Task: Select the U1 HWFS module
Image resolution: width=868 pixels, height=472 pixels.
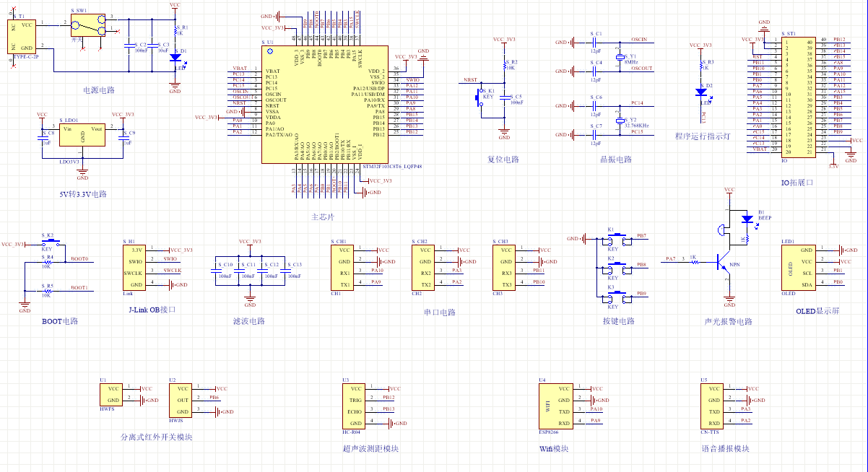Action: [x=111, y=393]
